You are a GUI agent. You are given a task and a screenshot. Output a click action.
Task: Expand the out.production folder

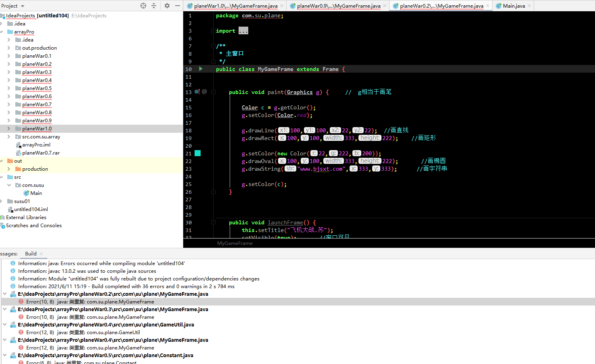pos(8,48)
